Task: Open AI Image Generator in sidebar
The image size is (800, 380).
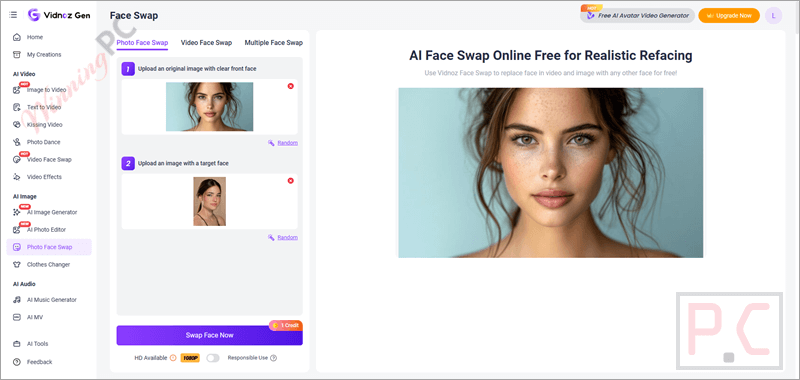Action: pos(52,212)
